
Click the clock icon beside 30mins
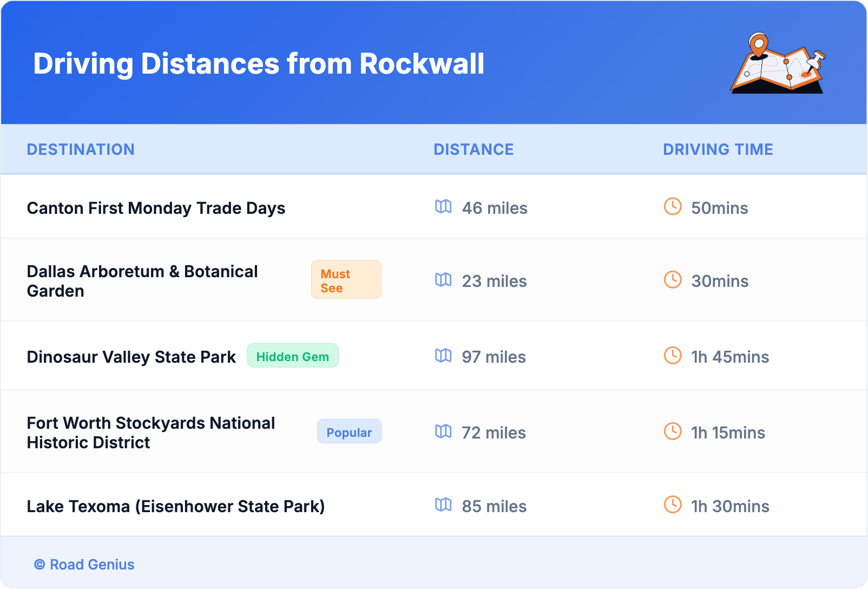click(673, 280)
